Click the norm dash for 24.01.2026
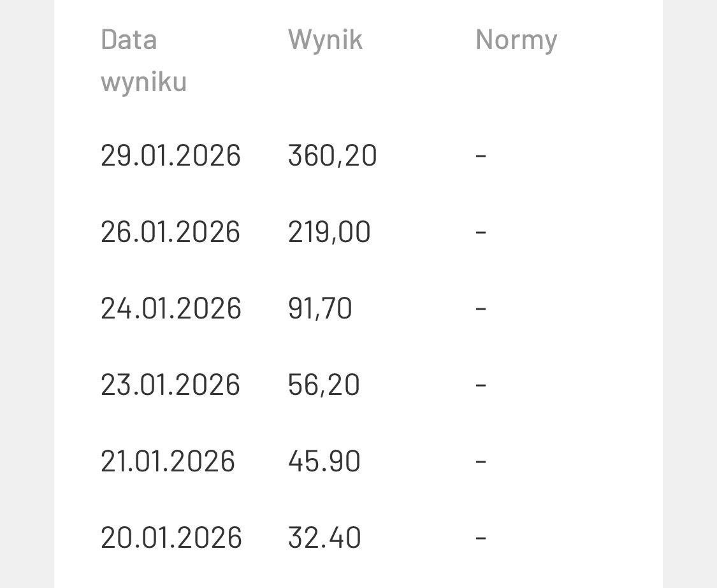 pos(481,308)
